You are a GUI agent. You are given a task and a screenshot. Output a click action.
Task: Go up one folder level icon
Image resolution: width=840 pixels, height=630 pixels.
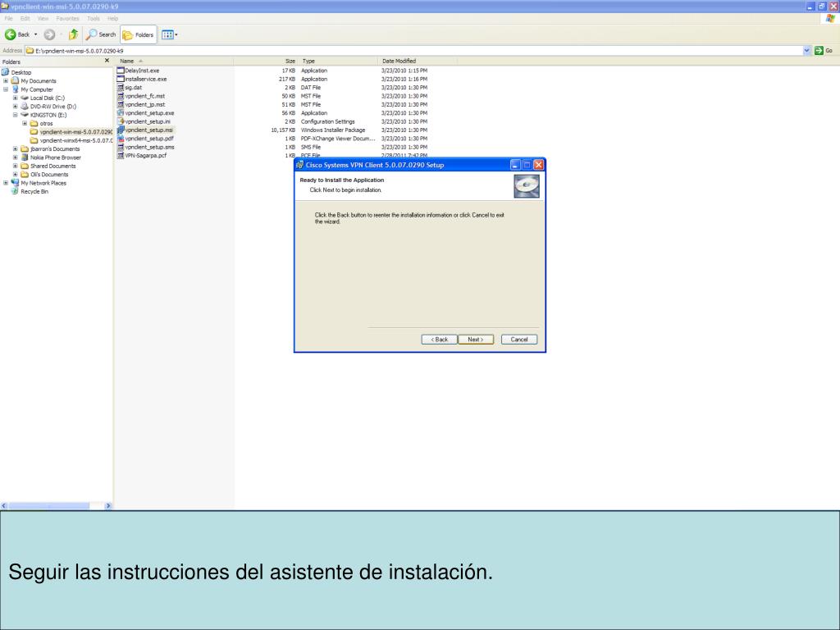pos(73,34)
